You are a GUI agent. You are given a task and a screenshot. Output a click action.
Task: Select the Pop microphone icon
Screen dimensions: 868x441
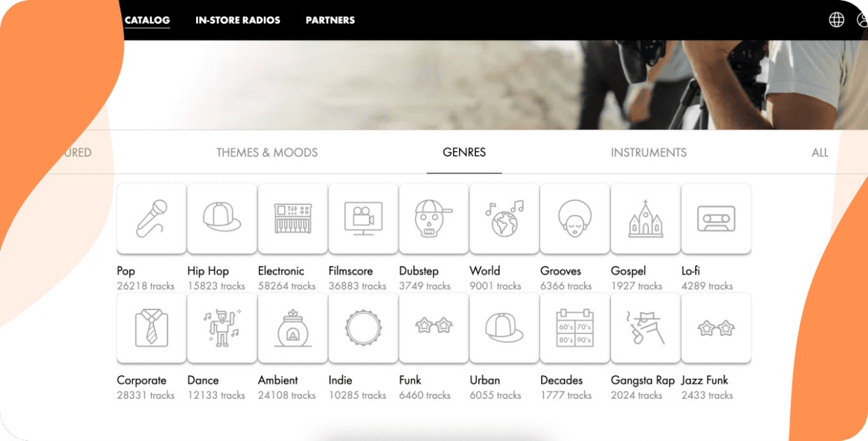pos(151,218)
